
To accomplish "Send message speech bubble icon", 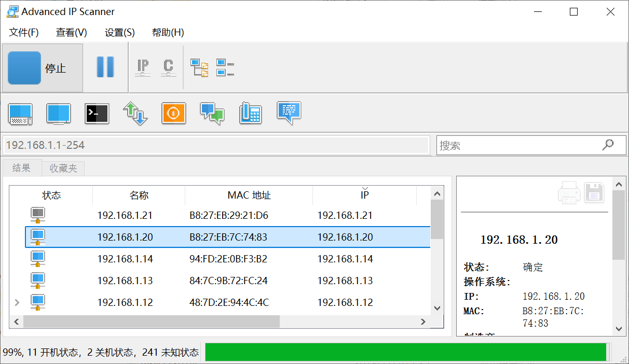I will [289, 113].
